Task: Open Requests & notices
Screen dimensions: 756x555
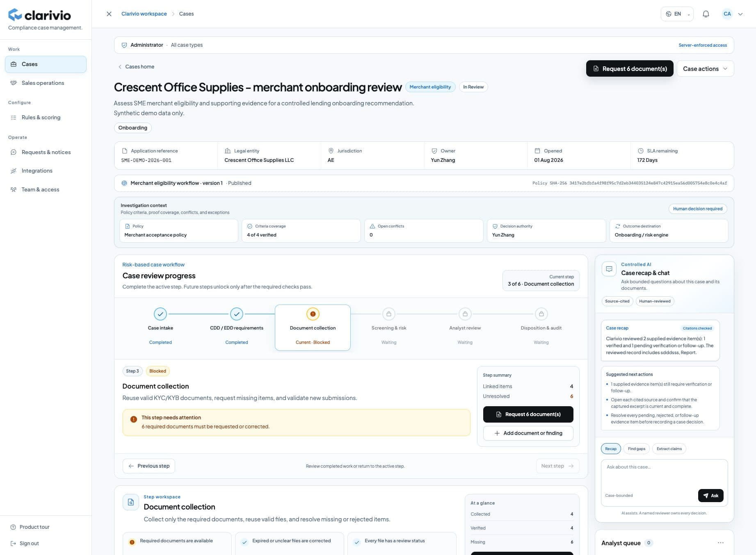Action: tap(46, 152)
